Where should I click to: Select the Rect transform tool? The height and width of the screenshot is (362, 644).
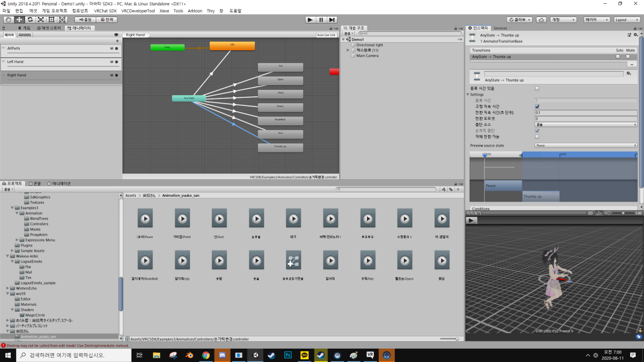(51, 20)
